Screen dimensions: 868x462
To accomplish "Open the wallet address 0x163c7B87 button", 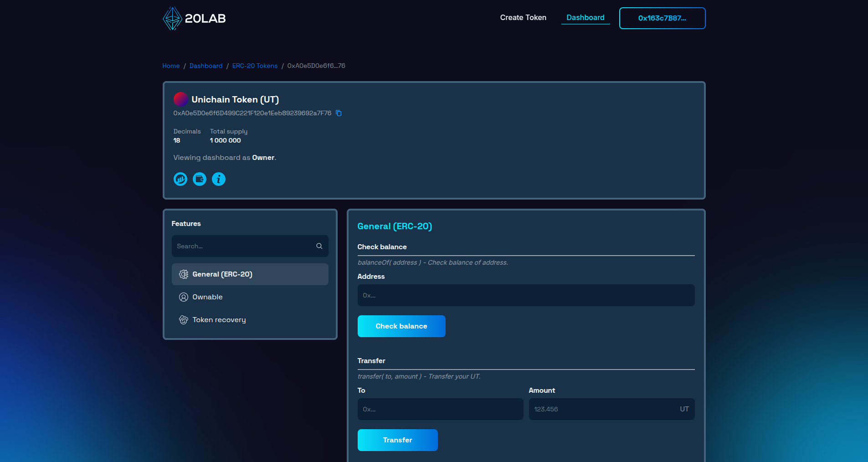I will (x=662, y=18).
